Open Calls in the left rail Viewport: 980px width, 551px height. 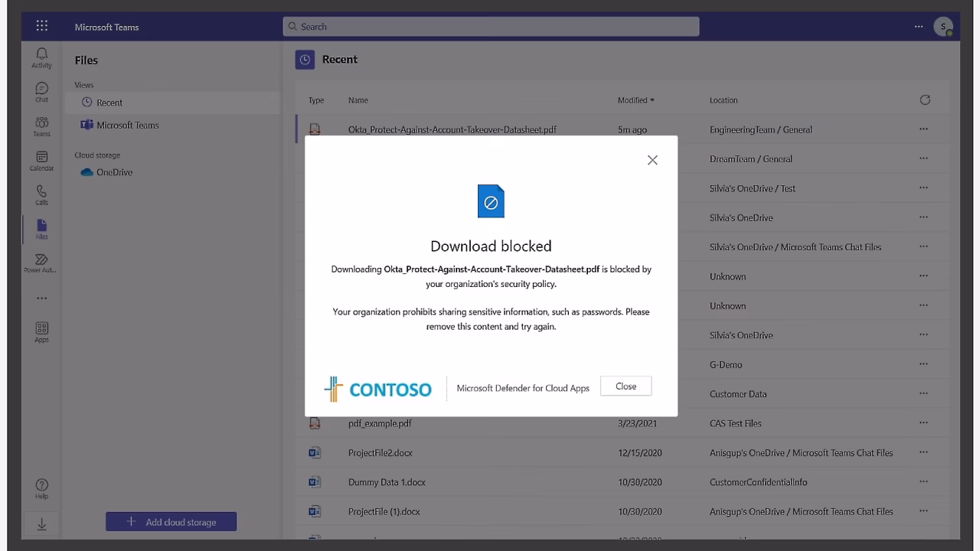tap(41, 195)
